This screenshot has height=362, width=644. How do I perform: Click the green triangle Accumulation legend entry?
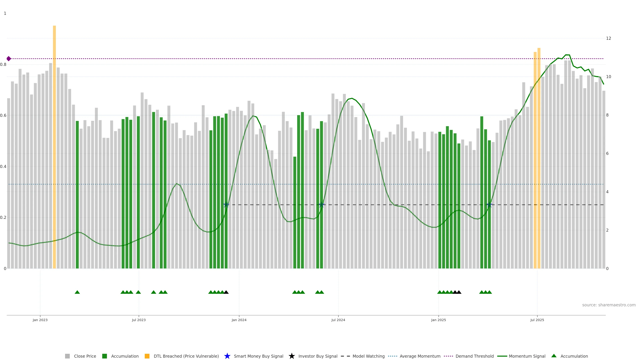pos(574,356)
